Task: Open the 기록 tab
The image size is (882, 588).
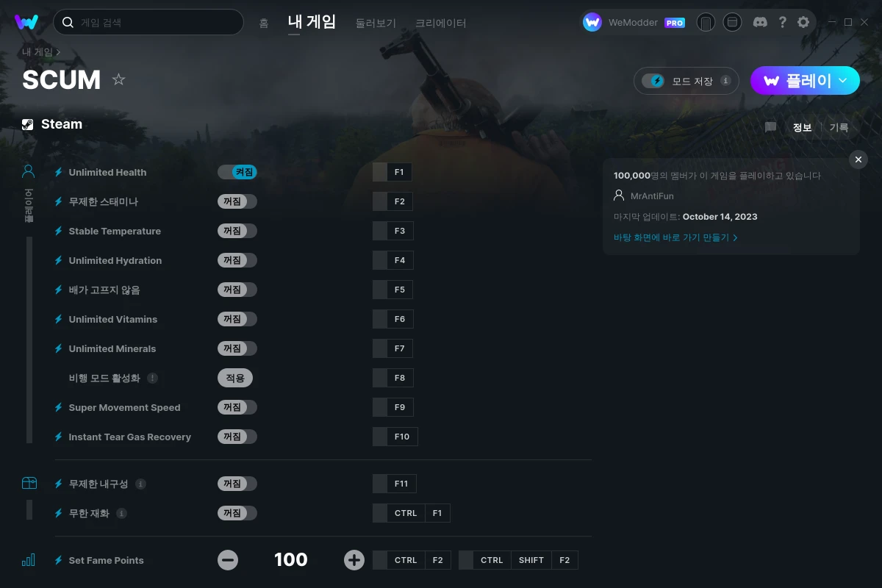Action: pyautogui.click(x=839, y=127)
